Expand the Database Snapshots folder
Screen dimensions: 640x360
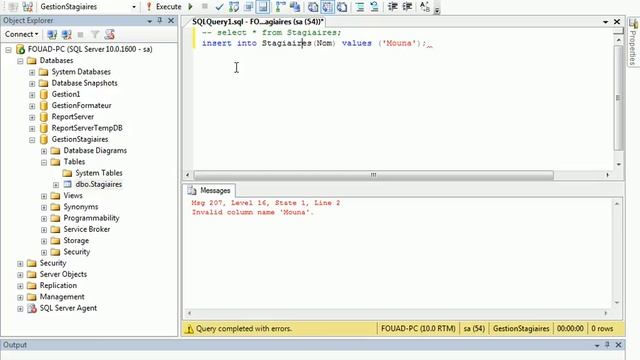pyautogui.click(x=32, y=84)
